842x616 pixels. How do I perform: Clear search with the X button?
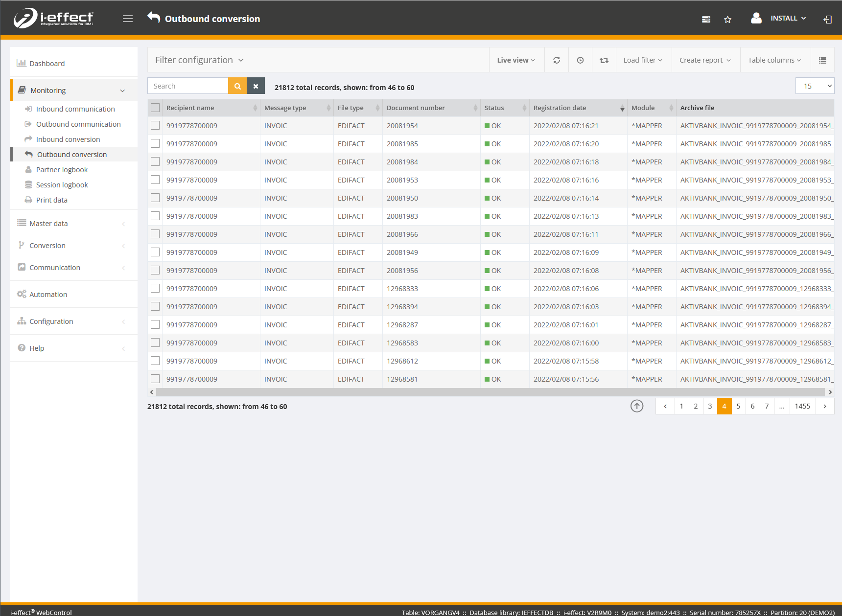pos(256,86)
